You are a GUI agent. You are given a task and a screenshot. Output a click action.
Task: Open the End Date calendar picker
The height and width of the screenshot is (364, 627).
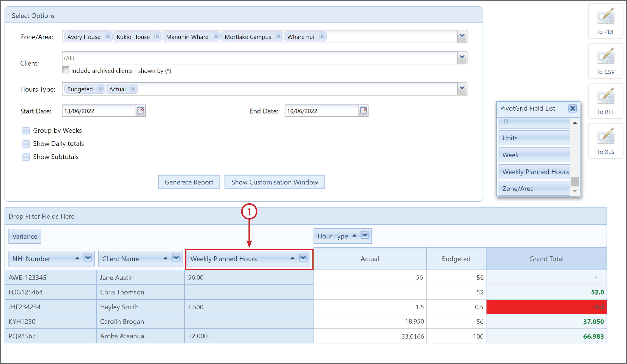(x=364, y=110)
